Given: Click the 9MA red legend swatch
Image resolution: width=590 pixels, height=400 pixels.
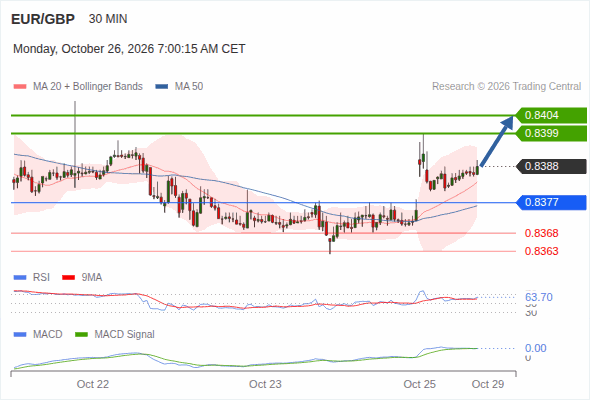Looking at the screenshot, I should pos(68,278).
